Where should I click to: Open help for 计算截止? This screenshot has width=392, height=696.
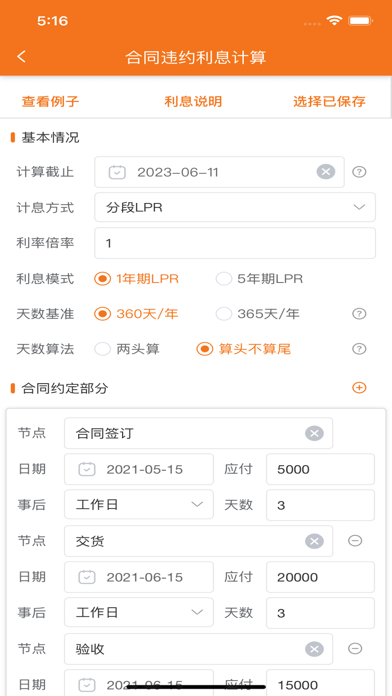click(x=359, y=172)
